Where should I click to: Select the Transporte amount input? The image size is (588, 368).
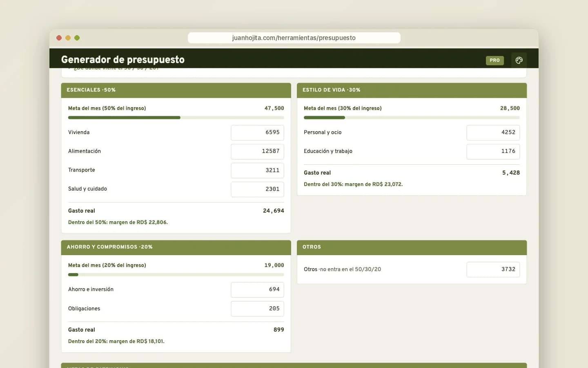coord(257,170)
